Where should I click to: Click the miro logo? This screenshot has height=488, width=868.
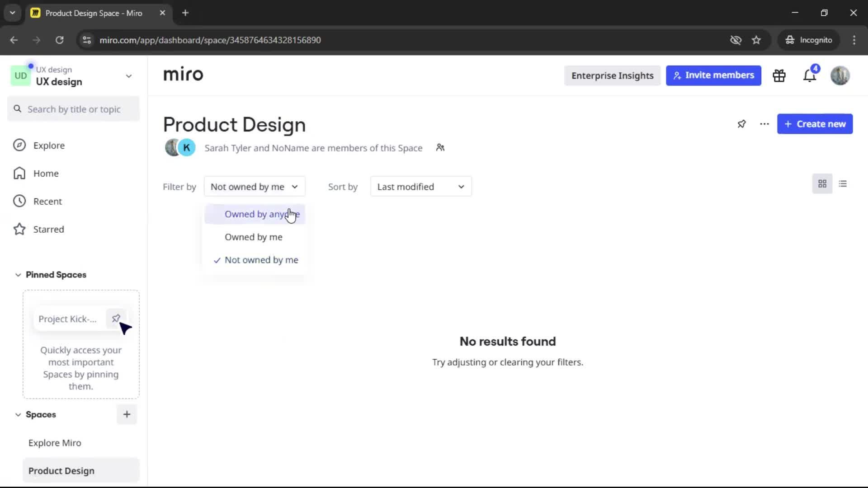tap(183, 75)
